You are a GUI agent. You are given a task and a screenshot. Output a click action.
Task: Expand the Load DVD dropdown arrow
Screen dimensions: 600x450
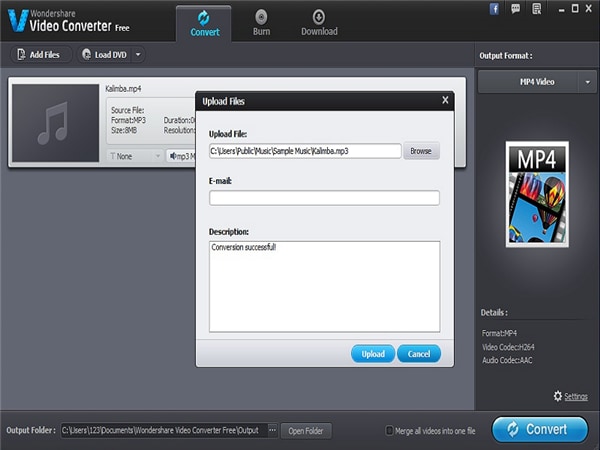click(x=138, y=55)
